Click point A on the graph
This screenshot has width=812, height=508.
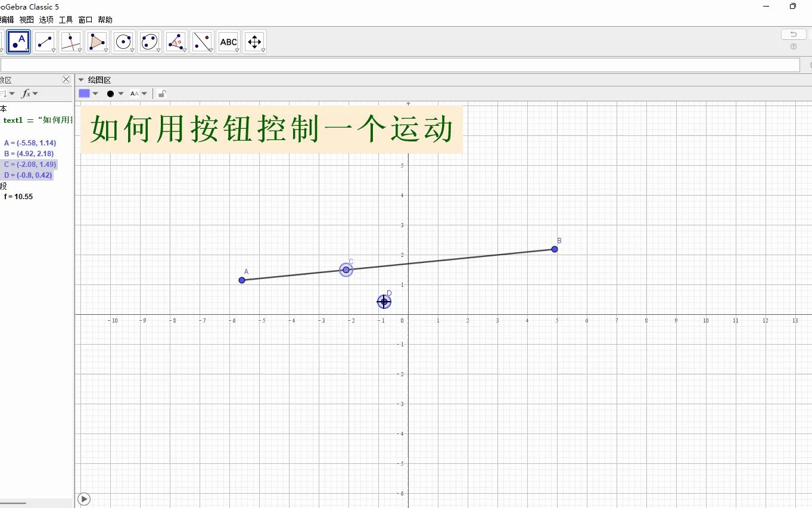(x=242, y=280)
